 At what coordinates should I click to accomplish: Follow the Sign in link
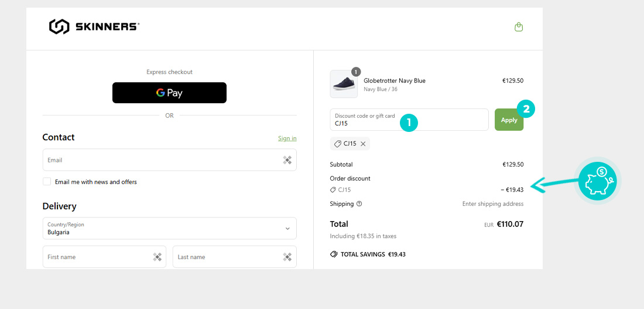tap(287, 138)
